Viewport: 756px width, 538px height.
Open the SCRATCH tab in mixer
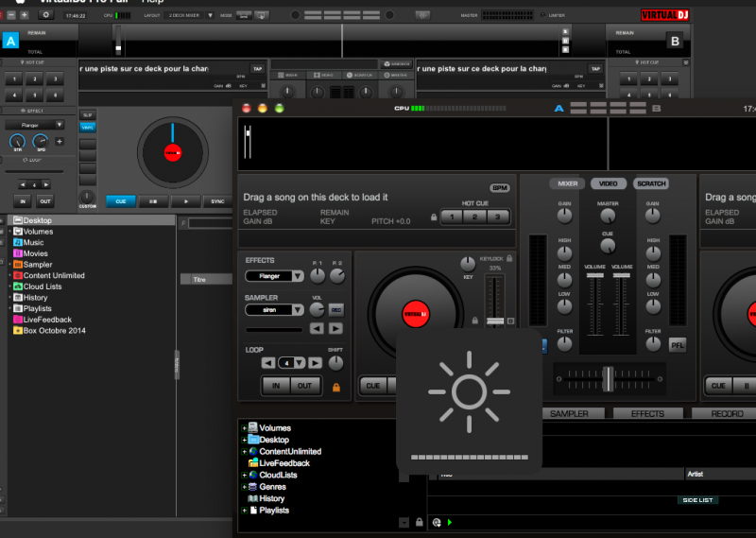click(650, 183)
